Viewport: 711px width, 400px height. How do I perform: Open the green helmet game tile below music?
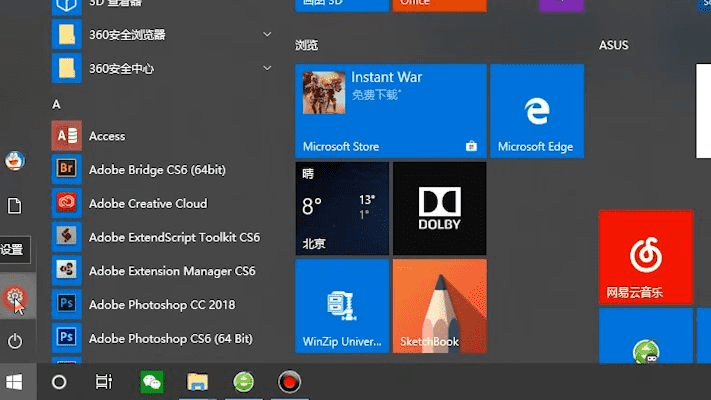(646, 336)
